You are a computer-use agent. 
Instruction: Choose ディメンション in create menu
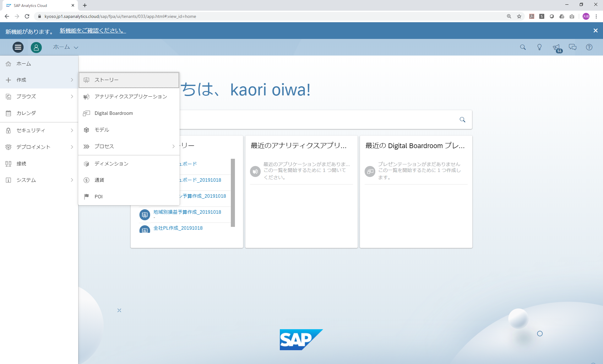point(129,164)
